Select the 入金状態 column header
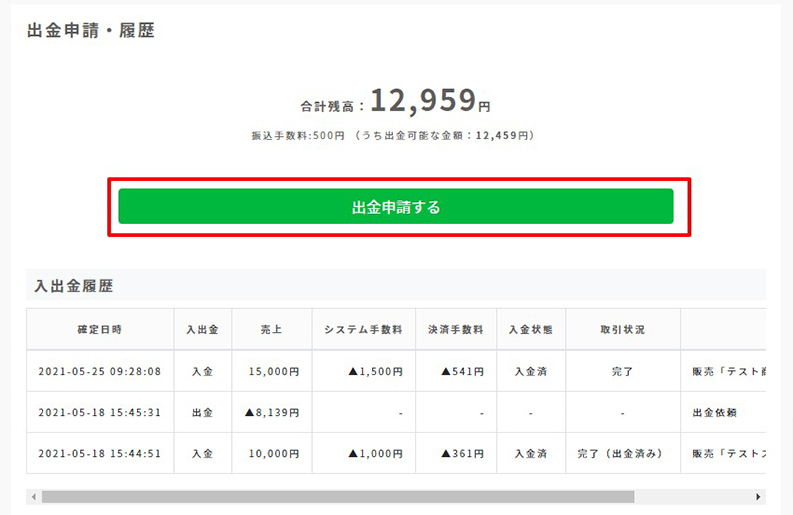Viewport: 793px width, 515px height. click(x=531, y=329)
